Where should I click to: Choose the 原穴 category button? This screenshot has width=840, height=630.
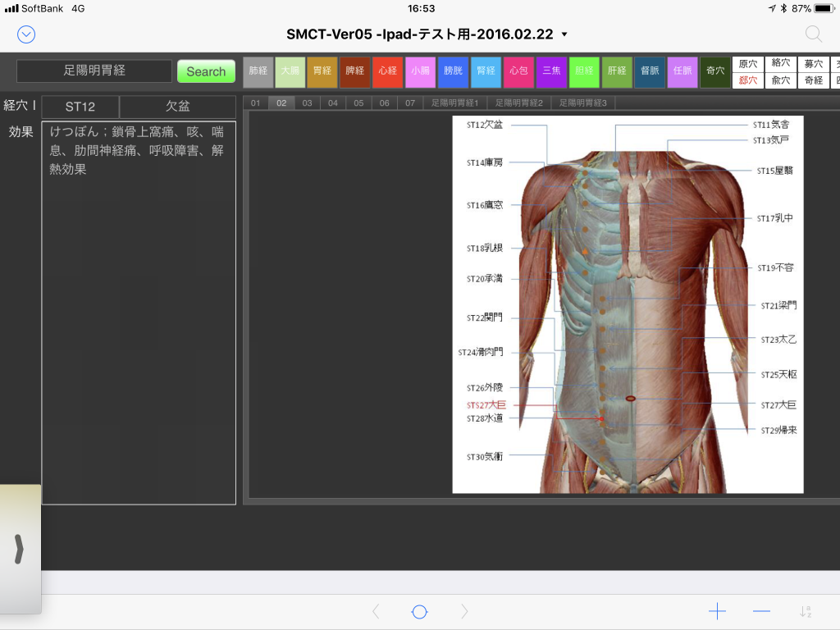coord(747,64)
